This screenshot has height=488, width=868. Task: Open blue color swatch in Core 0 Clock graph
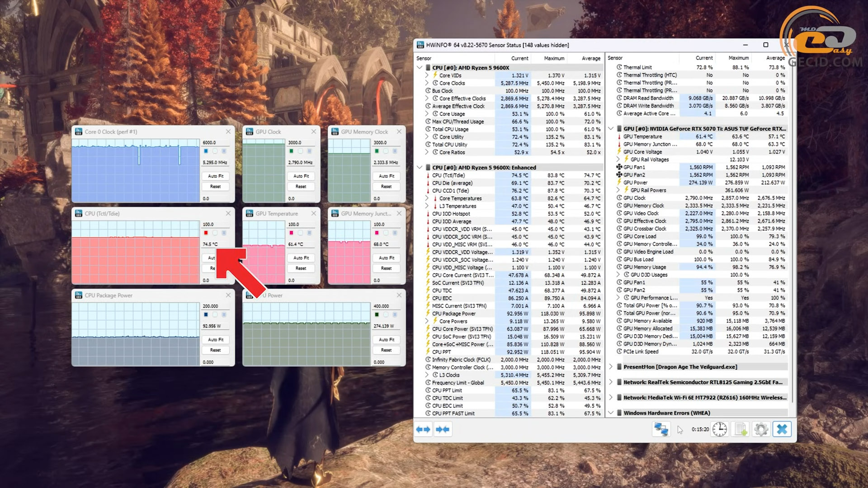(206, 151)
